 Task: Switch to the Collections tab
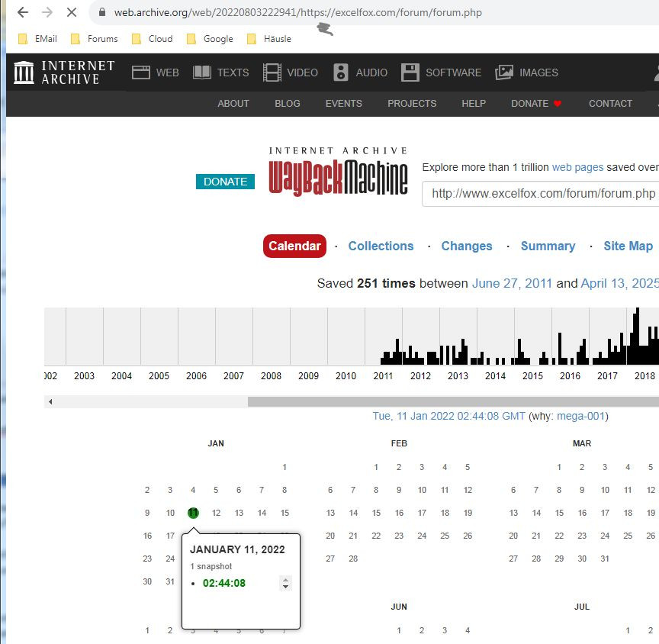(x=381, y=246)
